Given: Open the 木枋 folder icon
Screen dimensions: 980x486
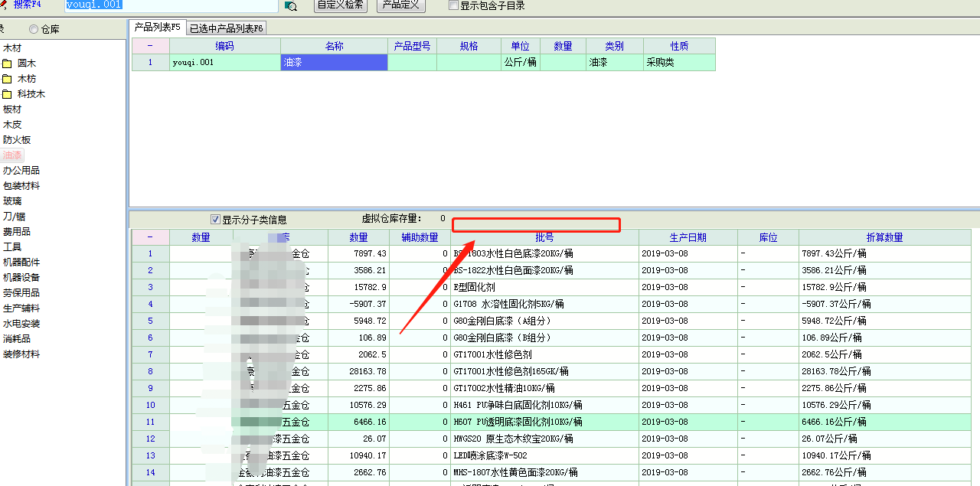Looking at the screenshot, I should click(7, 79).
